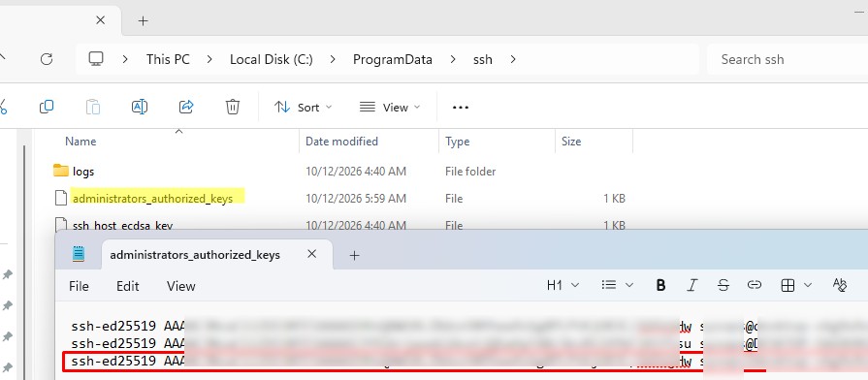Open the View layout dropdown
Image resolution: width=868 pixels, height=380 pixels.
[x=390, y=108]
